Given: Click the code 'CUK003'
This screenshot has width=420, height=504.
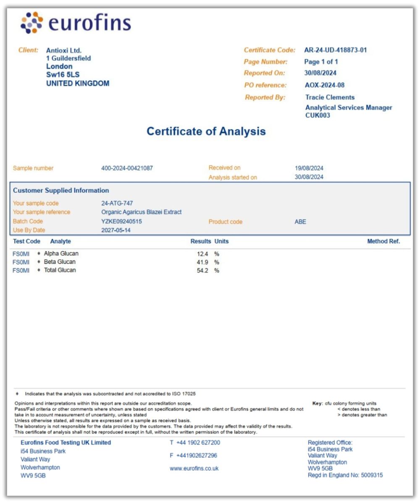Looking at the screenshot, I should coord(318,115).
